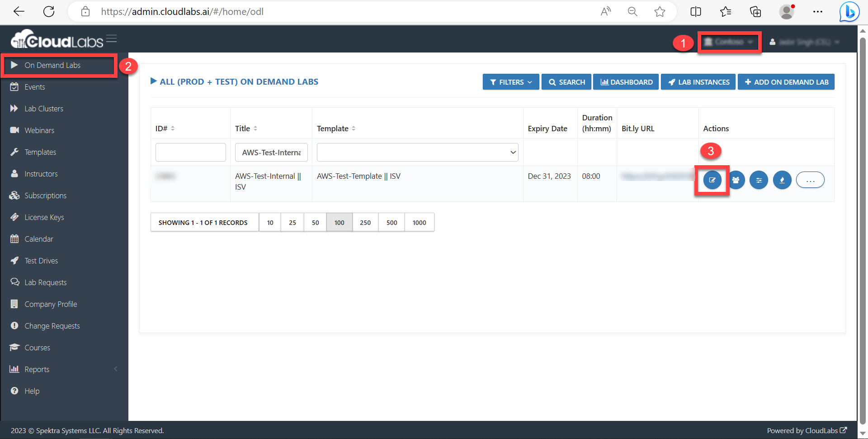Click the browser address bar URL
The width and height of the screenshot is (868, 439).
click(x=182, y=12)
